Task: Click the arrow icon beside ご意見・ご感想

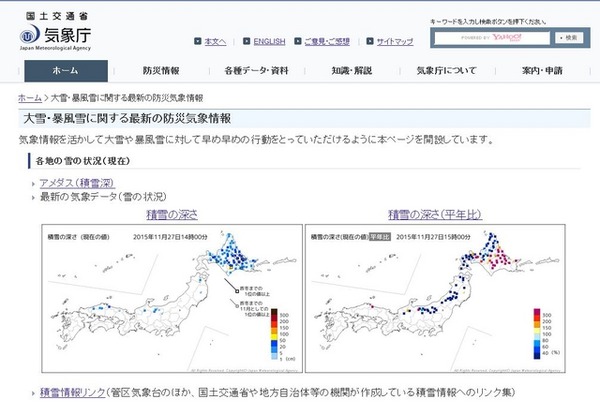Action: point(298,41)
